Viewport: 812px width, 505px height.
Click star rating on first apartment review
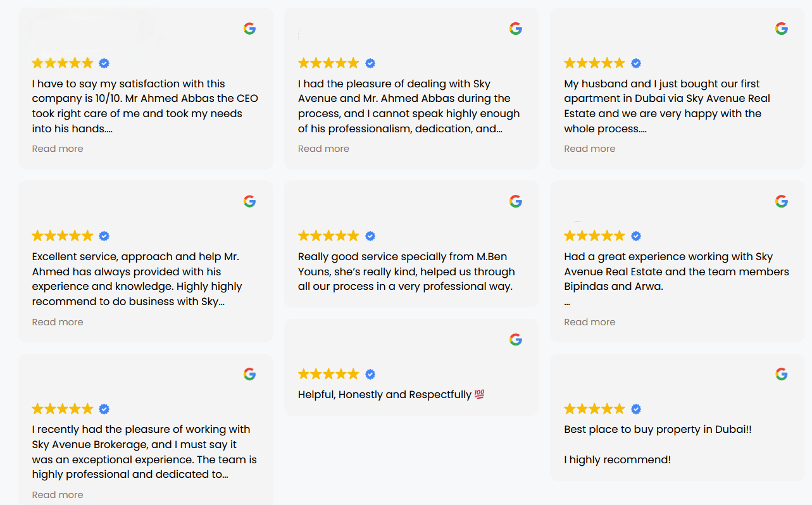[x=594, y=63]
